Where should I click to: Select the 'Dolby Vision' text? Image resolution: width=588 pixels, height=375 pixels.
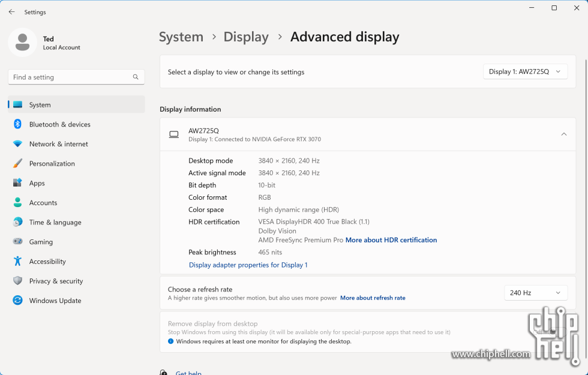tap(277, 231)
